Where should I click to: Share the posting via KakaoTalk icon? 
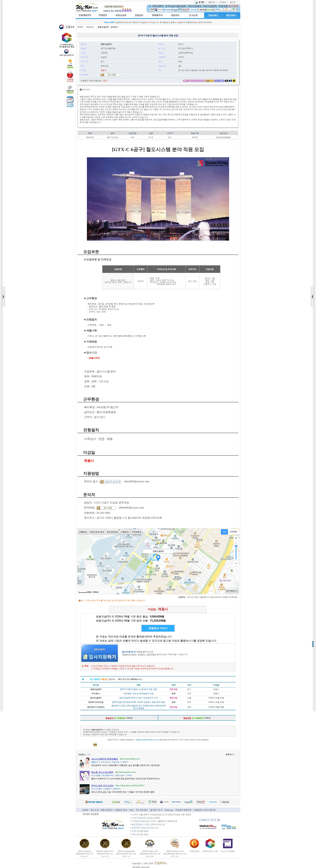point(234,81)
